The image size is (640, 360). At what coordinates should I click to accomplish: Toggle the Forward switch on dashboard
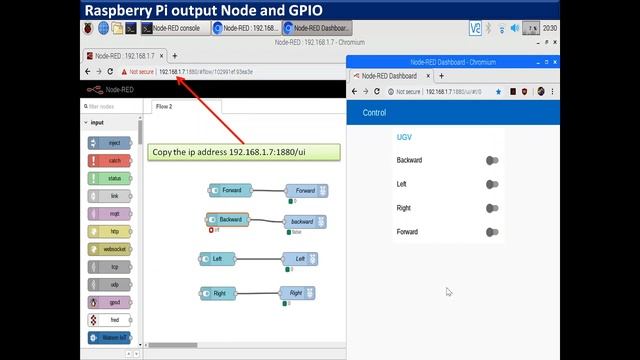coord(492,232)
